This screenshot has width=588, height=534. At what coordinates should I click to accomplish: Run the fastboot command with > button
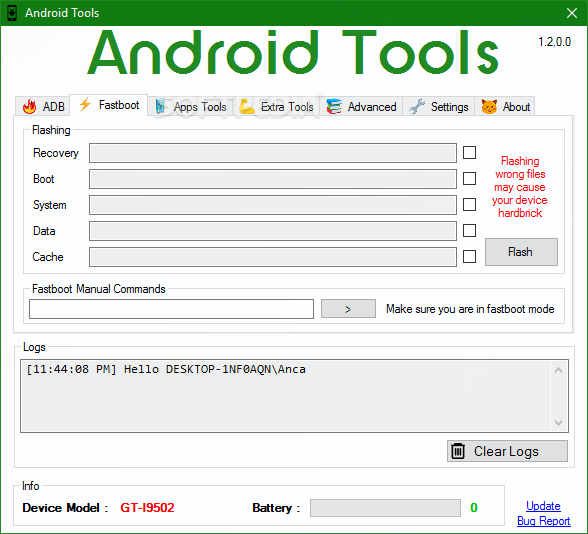(x=348, y=309)
